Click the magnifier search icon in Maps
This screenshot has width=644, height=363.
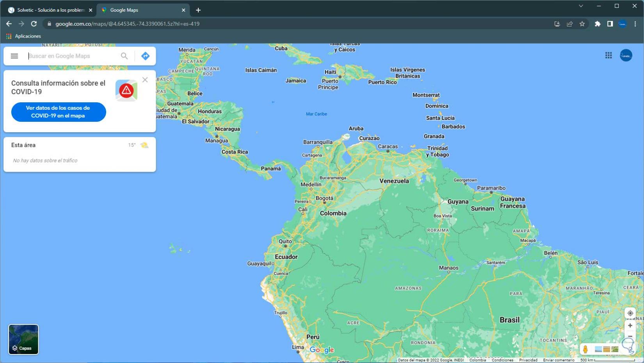124,56
